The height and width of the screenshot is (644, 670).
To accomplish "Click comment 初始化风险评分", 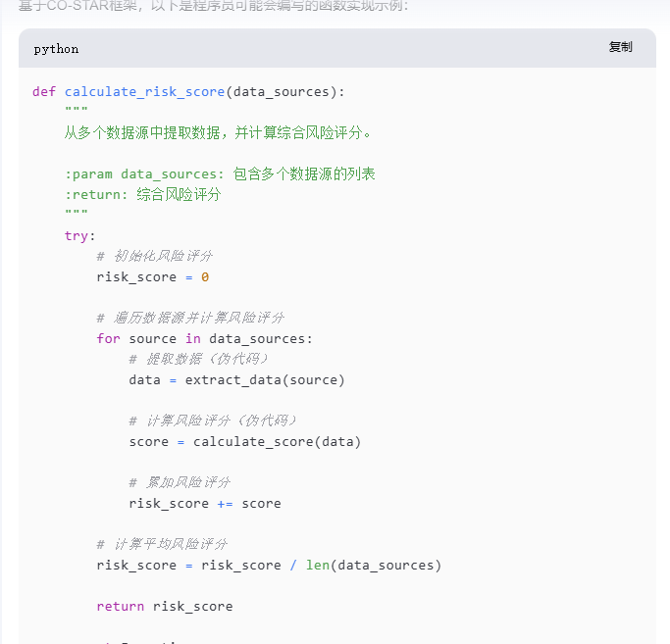I will pyautogui.click(x=154, y=256).
